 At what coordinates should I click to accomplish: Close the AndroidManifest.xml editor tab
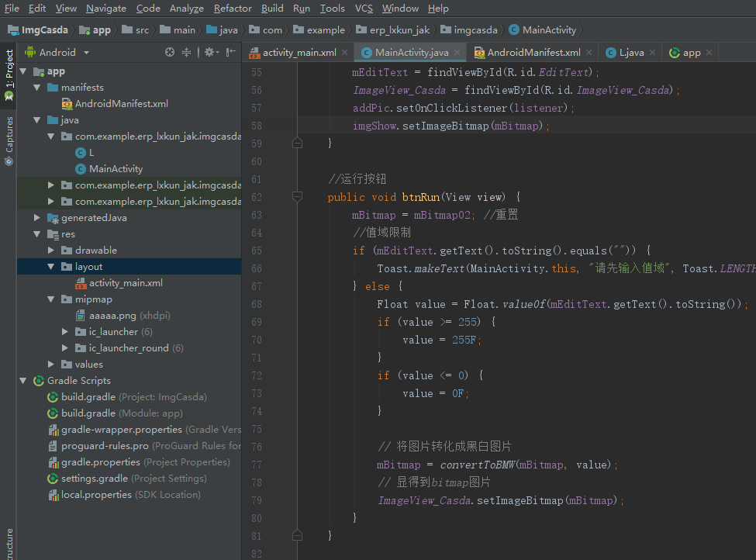tap(589, 53)
